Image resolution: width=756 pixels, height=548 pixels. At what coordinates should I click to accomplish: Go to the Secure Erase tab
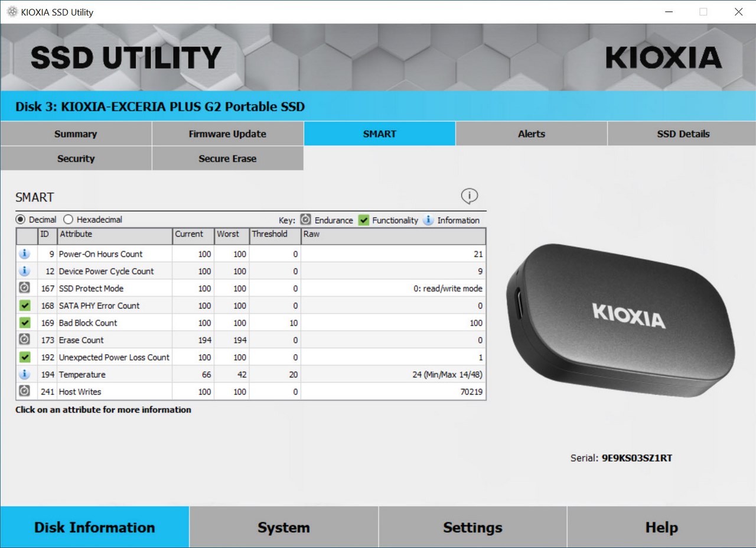click(227, 158)
